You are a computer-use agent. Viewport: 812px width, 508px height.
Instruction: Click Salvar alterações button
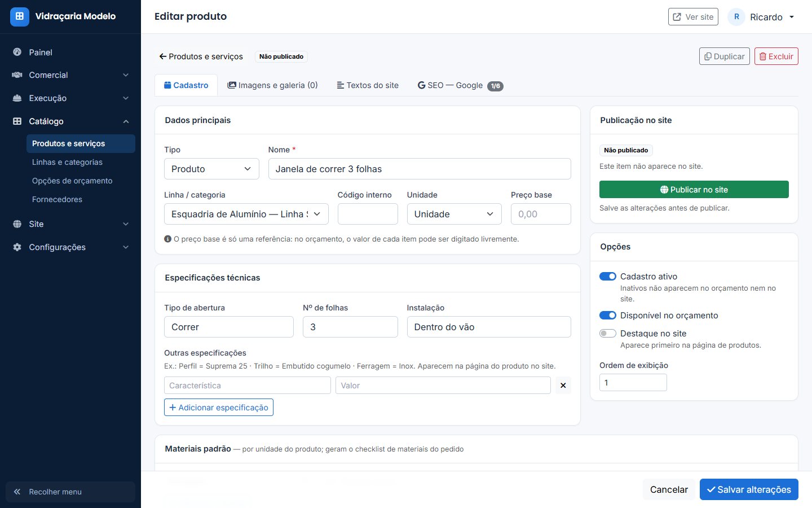(x=749, y=489)
